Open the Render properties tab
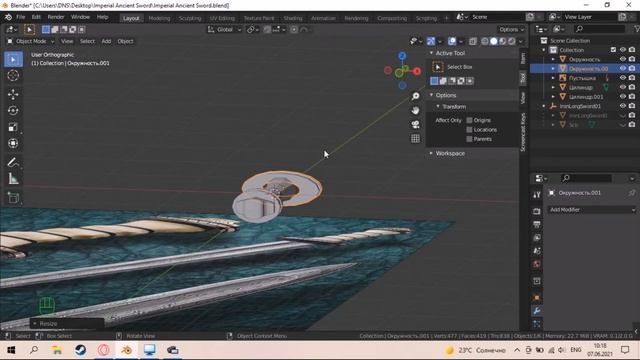The width and height of the screenshot is (640, 360). tap(537, 211)
